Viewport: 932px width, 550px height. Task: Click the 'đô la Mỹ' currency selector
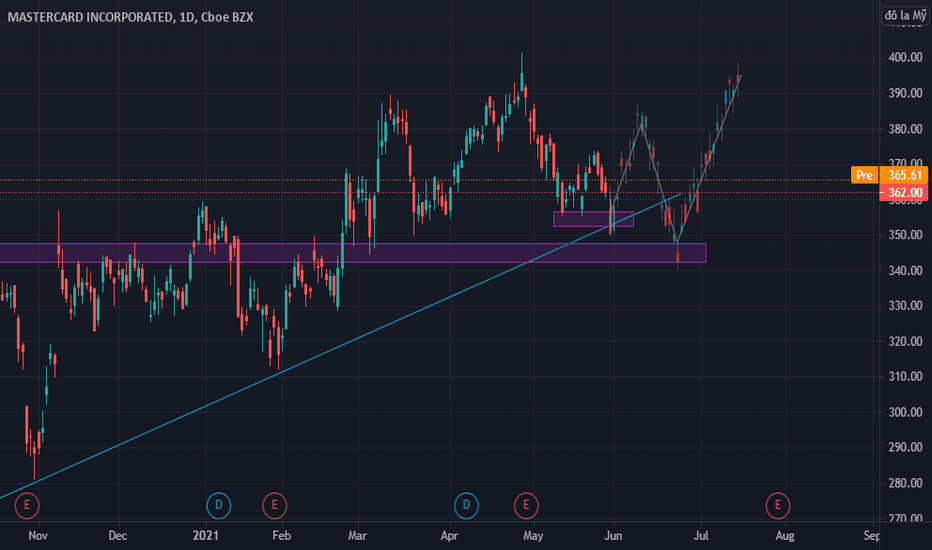point(905,15)
